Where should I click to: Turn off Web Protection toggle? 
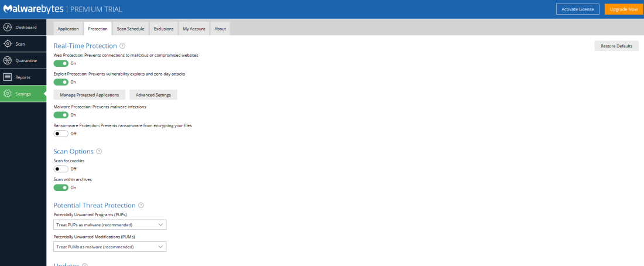(x=61, y=63)
